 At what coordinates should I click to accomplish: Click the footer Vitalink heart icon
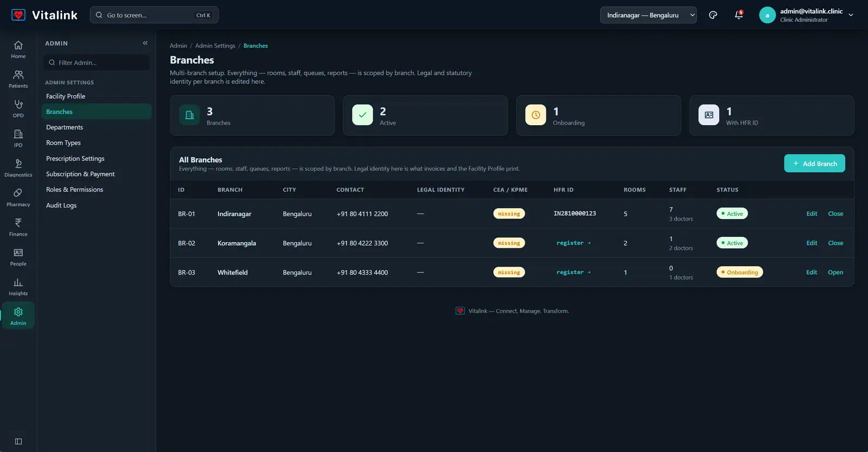coord(460,311)
